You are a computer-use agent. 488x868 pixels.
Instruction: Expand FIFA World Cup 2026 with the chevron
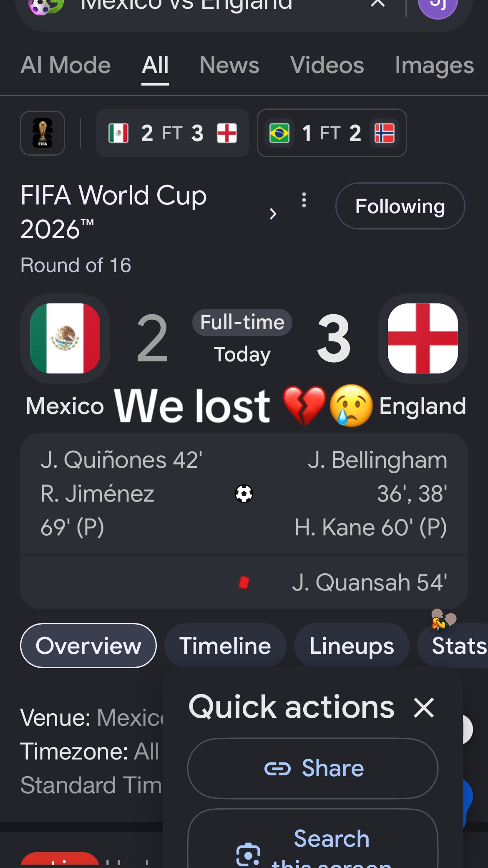273,214
